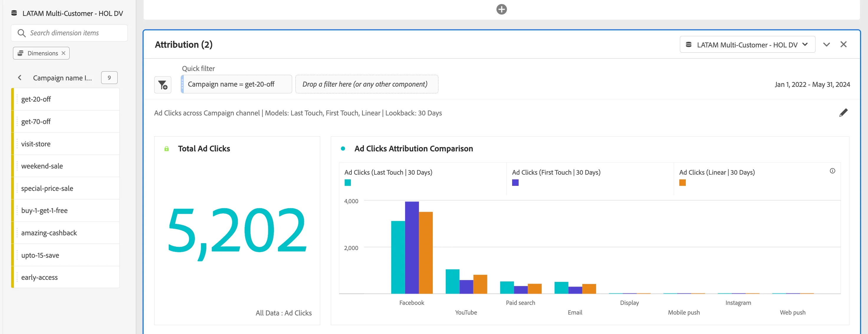Collapse the Attribution panel with chevron
This screenshot has width=868, height=334.
tap(826, 44)
